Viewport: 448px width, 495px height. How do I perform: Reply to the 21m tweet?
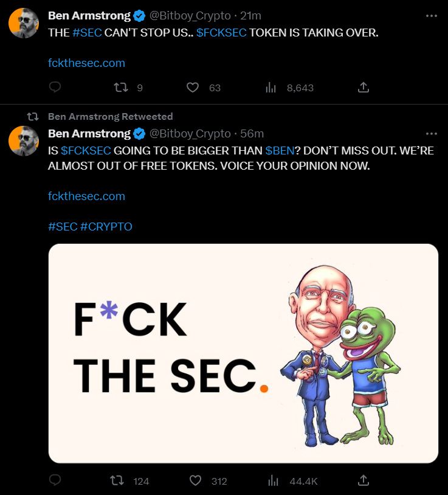(55, 87)
